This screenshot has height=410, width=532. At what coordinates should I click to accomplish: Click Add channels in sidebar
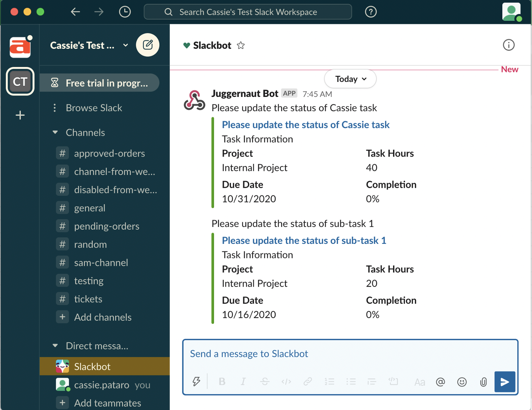[102, 317]
